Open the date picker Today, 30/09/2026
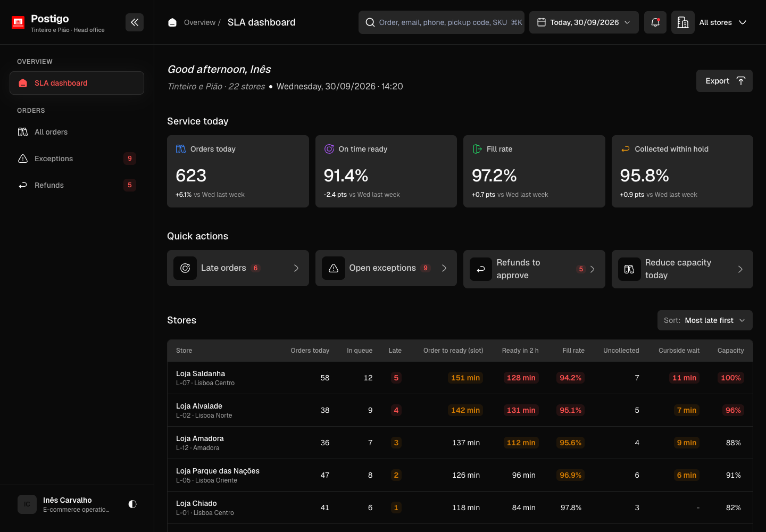This screenshot has width=766, height=532. click(x=584, y=22)
